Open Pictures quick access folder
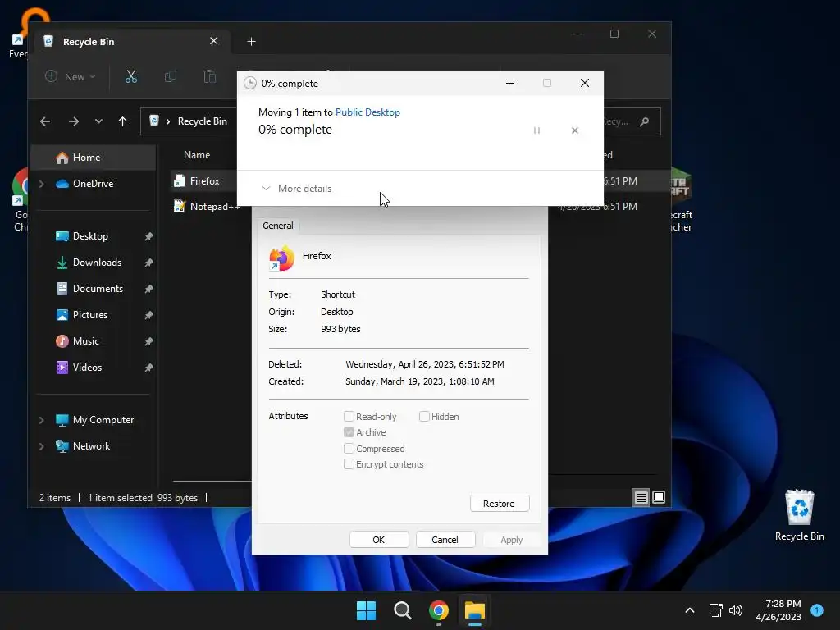 81,315
